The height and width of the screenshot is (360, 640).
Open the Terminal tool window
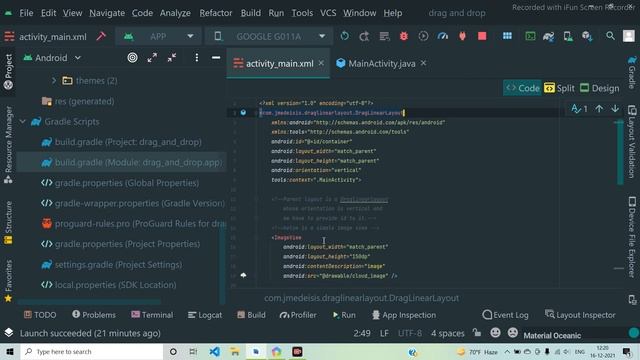pos(152,315)
